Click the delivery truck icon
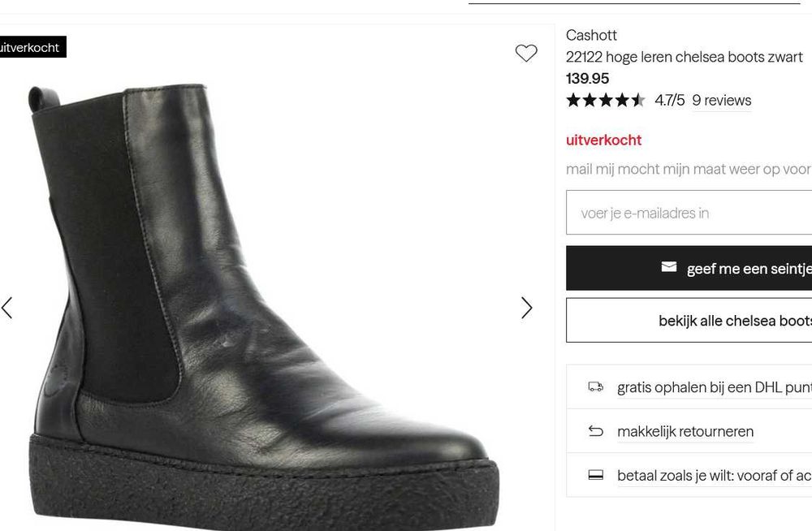 [596, 387]
